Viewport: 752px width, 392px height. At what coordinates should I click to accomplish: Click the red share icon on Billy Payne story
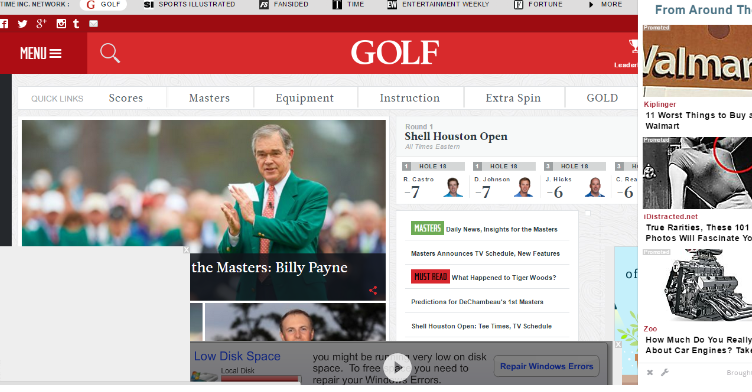point(373,290)
